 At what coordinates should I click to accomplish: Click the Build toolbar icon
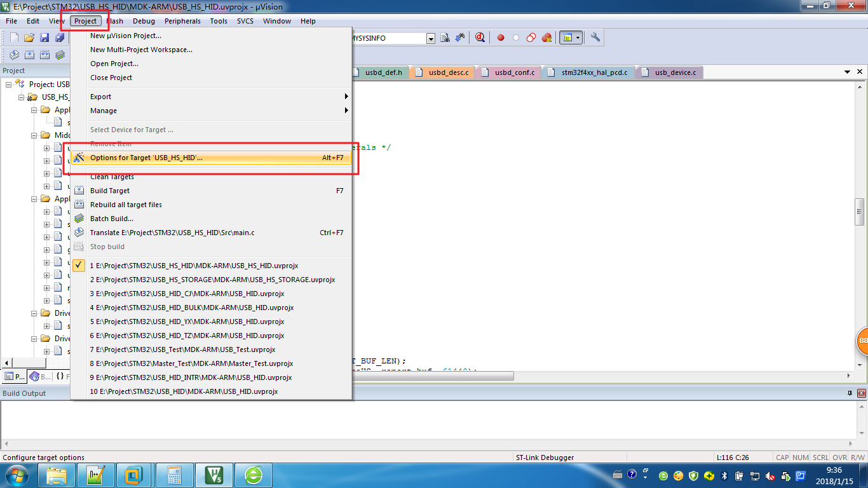tap(29, 55)
